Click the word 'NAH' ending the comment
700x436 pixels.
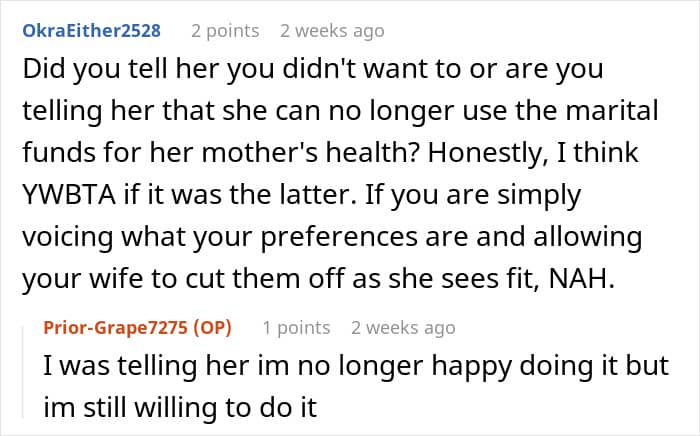tap(578, 279)
